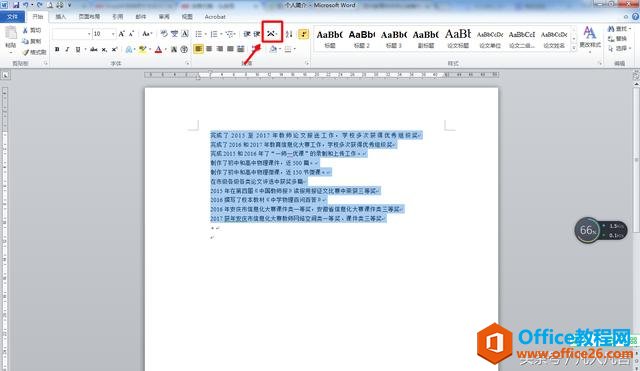This screenshot has height=371, width=640.
Task: Click the Copy (复制) button
Action: 32,41
